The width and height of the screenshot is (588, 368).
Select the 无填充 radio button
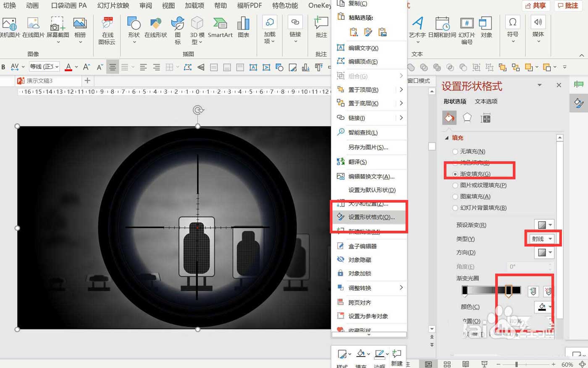[x=455, y=151]
